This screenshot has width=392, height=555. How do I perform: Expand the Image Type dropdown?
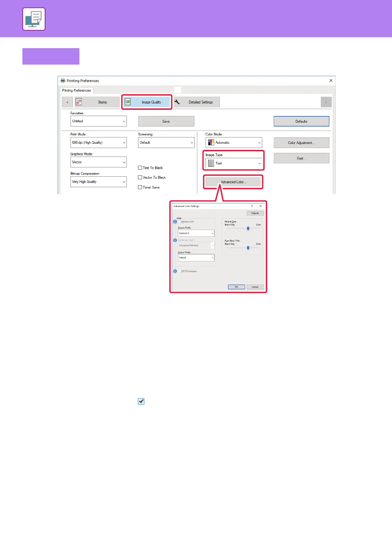(x=234, y=163)
